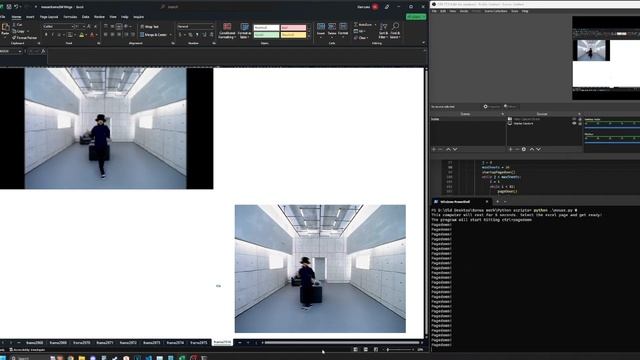Viewport: 640px width, 360px height.
Task: Switch to Page Layout view in Excel's status bar
Action: pyautogui.click(x=366, y=349)
